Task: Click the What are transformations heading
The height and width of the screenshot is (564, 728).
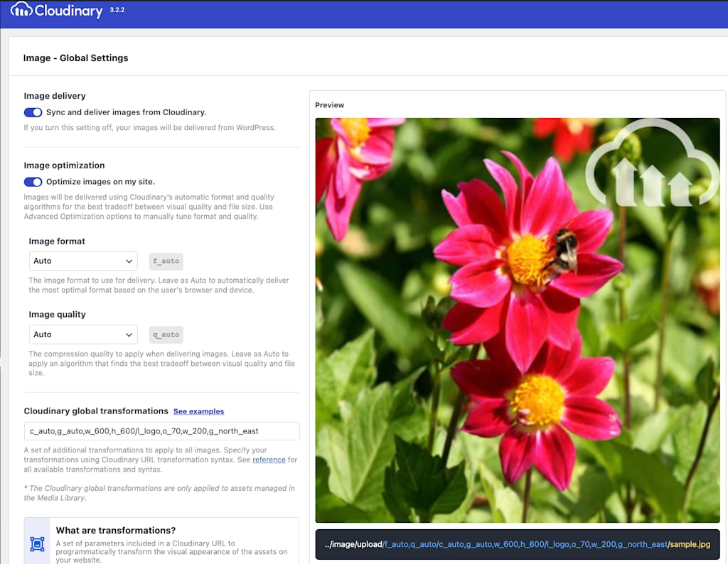Action: click(116, 530)
